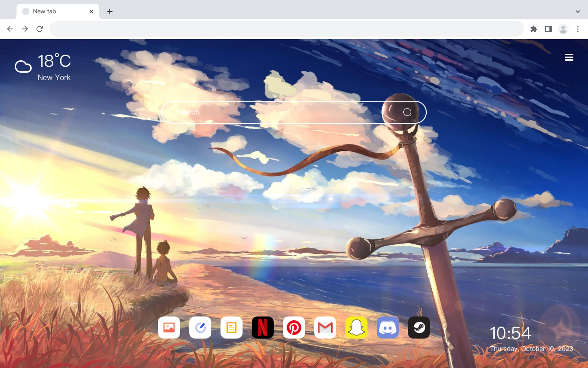Screen dimensions: 588x368
Task: Click the New York location label
Action: pos(54,77)
